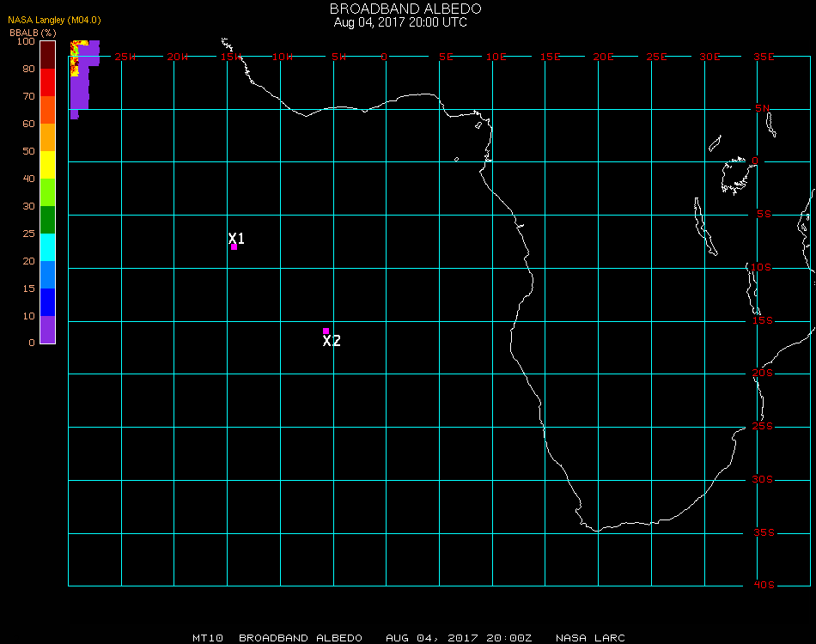Click the '30E' longitude label
Image resolution: width=816 pixels, height=644 pixels.
(x=709, y=57)
